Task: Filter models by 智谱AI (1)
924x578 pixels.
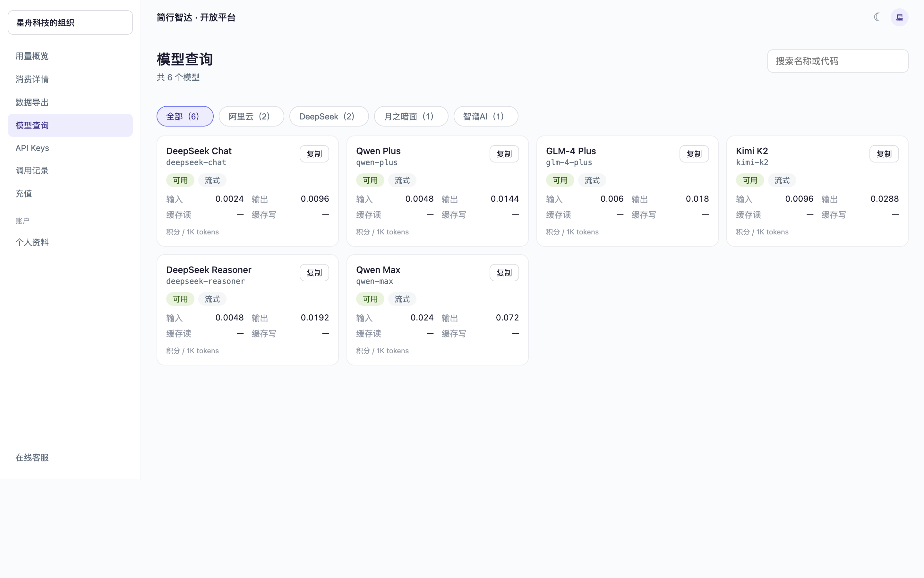Action: click(x=486, y=116)
